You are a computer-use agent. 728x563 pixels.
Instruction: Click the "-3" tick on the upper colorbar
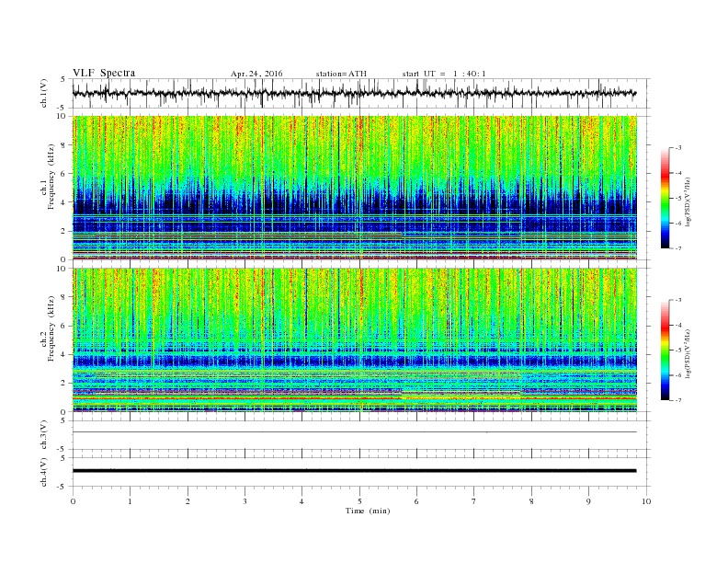coord(678,148)
